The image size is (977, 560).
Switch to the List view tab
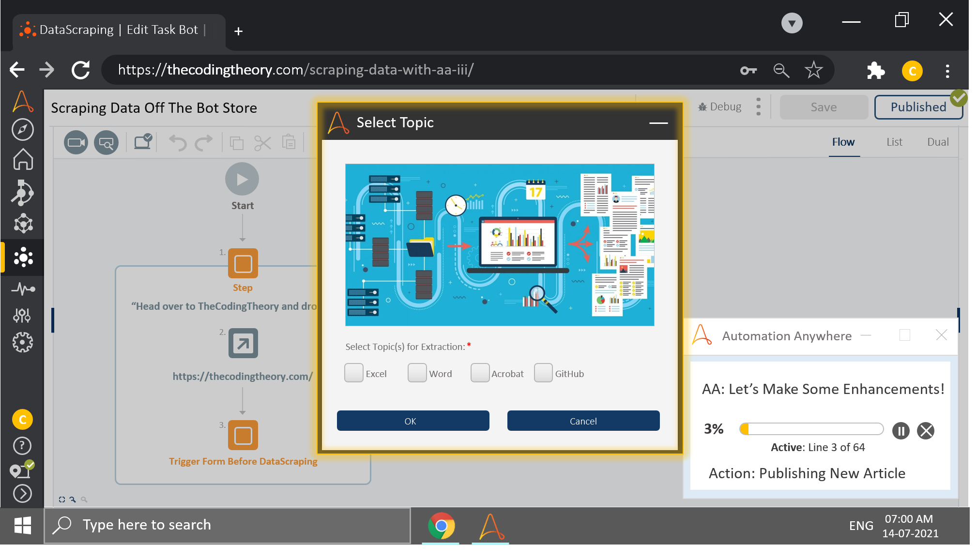(x=894, y=142)
